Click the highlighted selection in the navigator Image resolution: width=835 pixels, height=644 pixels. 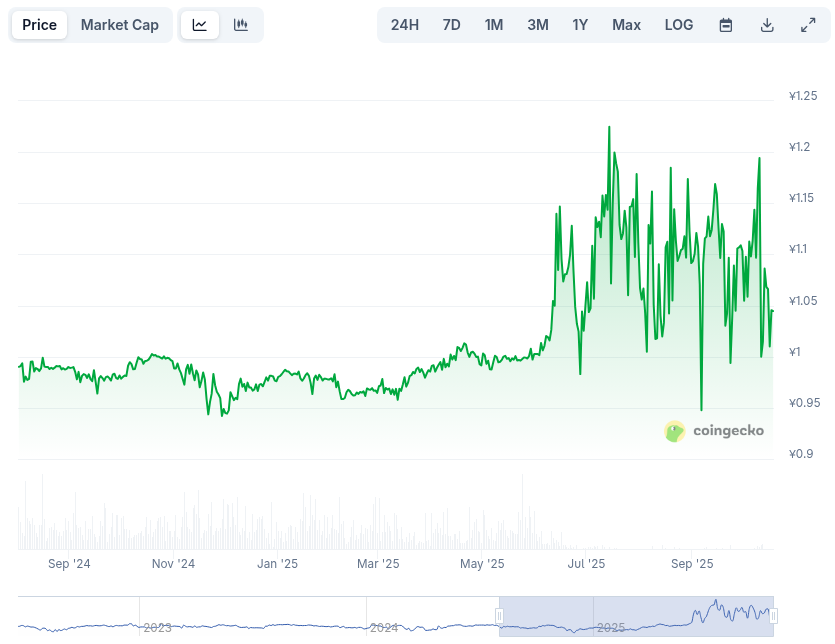636,615
